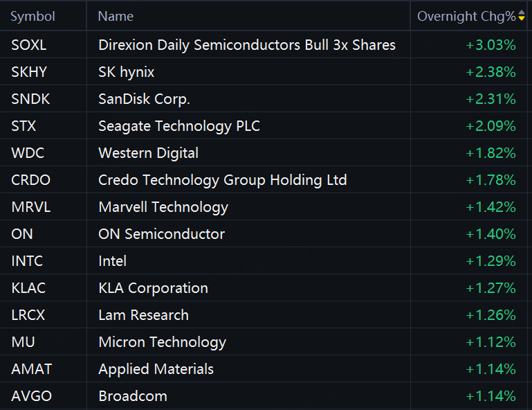Select SK hynix in the list
The height and width of the screenshot is (410, 532).
pyautogui.click(x=126, y=72)
